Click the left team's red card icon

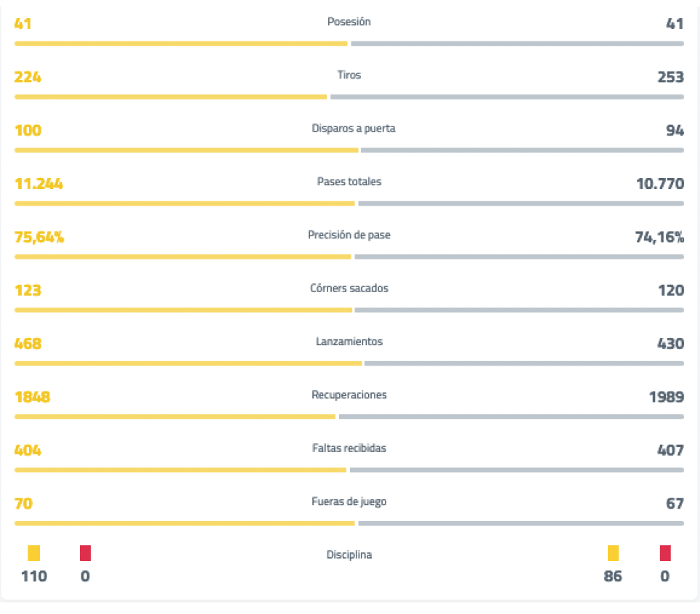pos(85,554)
